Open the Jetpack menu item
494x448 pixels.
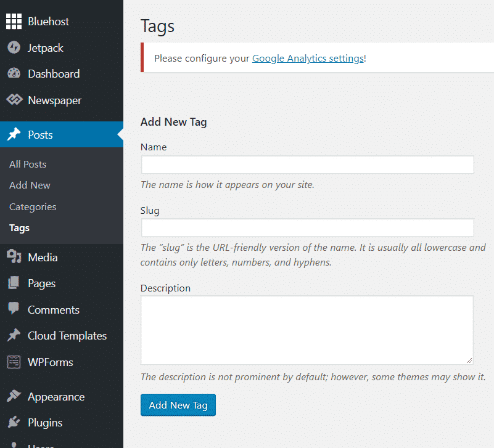coord(46,48)
